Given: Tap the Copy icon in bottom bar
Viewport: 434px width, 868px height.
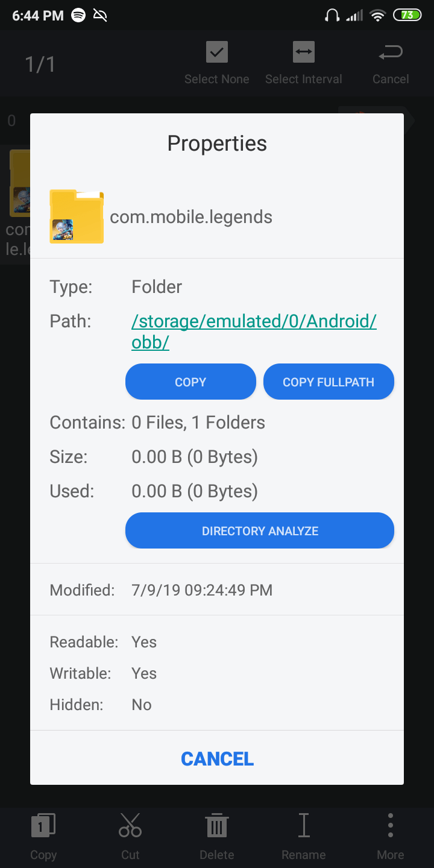Looking at the screenshot, I should coord(43,825).
